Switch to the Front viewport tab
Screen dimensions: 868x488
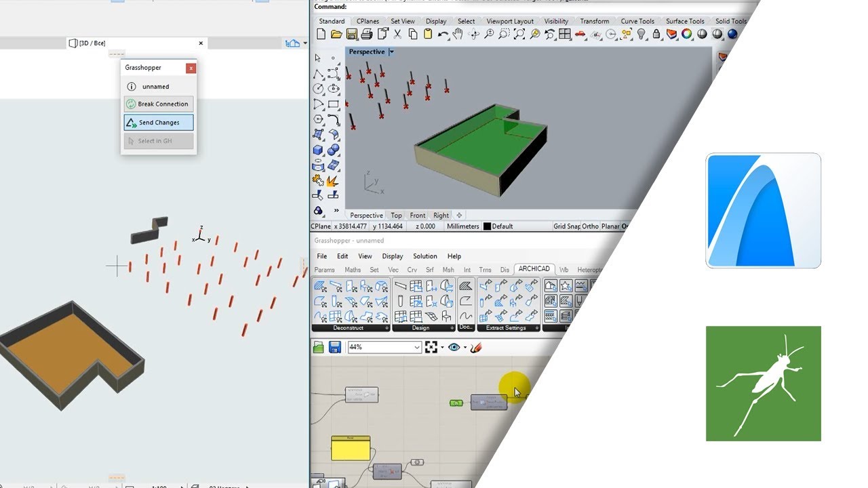click(x=418, y=216)
